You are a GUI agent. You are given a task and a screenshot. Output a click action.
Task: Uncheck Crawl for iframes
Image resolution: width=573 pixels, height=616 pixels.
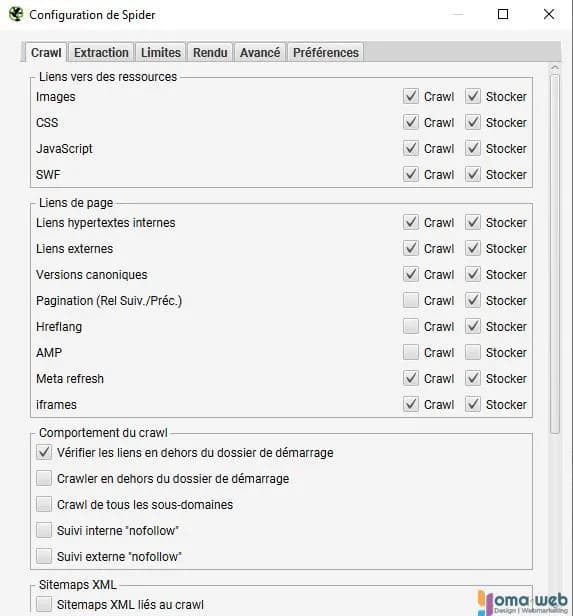coord(411,404)
